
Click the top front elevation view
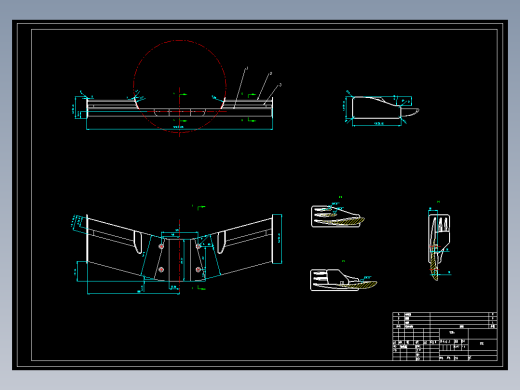click(x=180, y=108)
